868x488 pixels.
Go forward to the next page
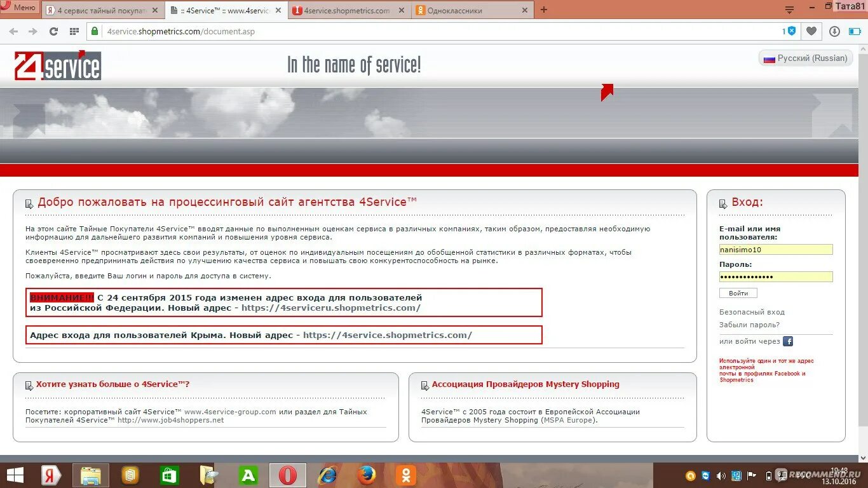point(33,31)
